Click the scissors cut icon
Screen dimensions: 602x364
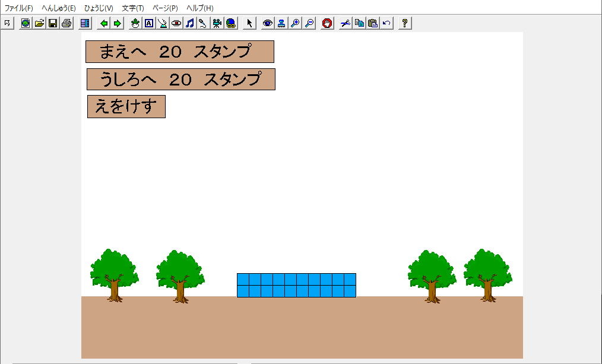(345, 23)
